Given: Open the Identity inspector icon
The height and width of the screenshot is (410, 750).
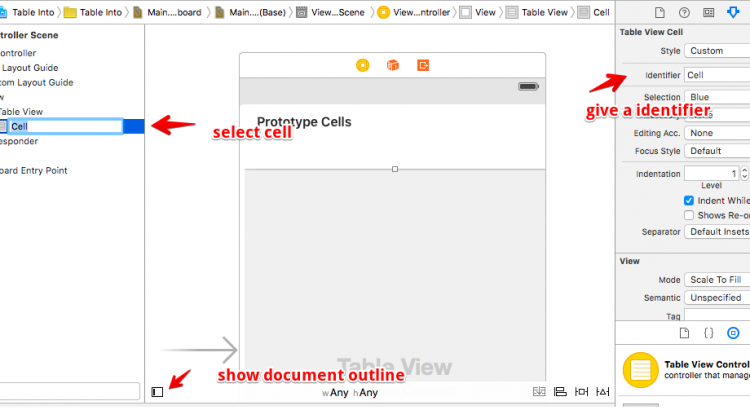Looking at the screenshot, I should point(709,12).
